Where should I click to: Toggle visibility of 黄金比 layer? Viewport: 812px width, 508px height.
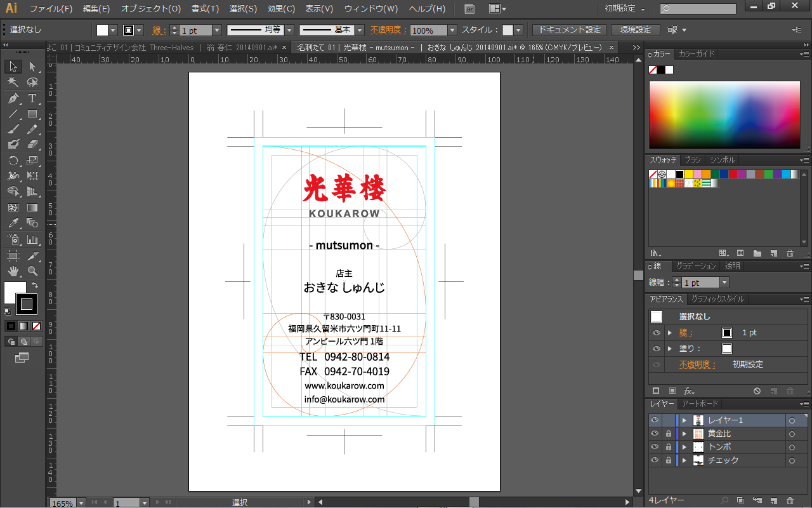(x=655, y=434)
